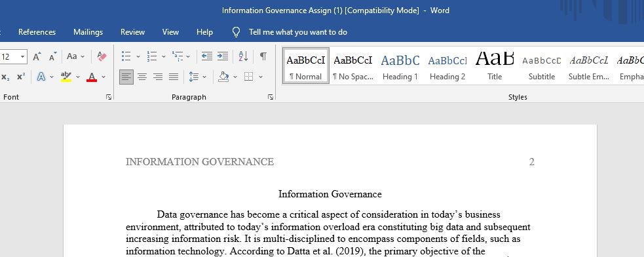The image size is (644, 257).
Task: Apply Title style
Action: tap(495, 66)
